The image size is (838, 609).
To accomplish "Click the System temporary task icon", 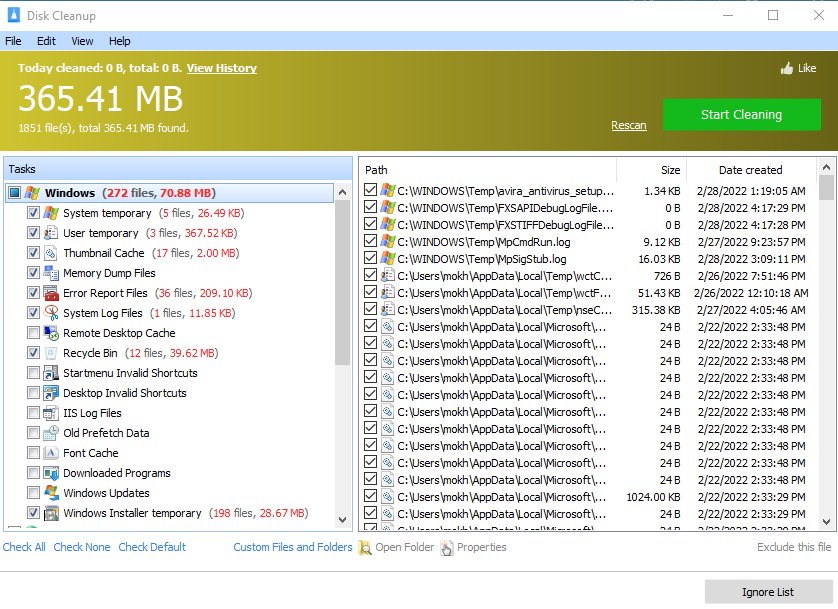I will (51, 213).
